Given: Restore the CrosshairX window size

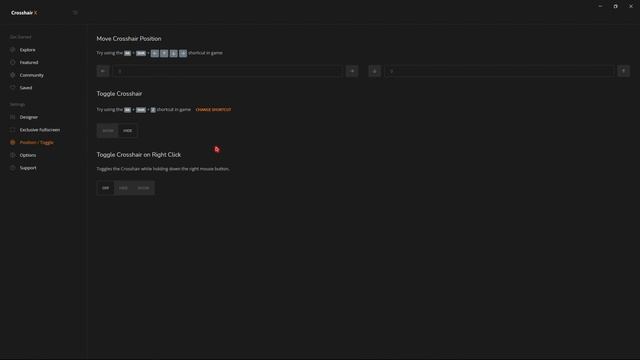Looking at the screenshot, I should point(616,6).
